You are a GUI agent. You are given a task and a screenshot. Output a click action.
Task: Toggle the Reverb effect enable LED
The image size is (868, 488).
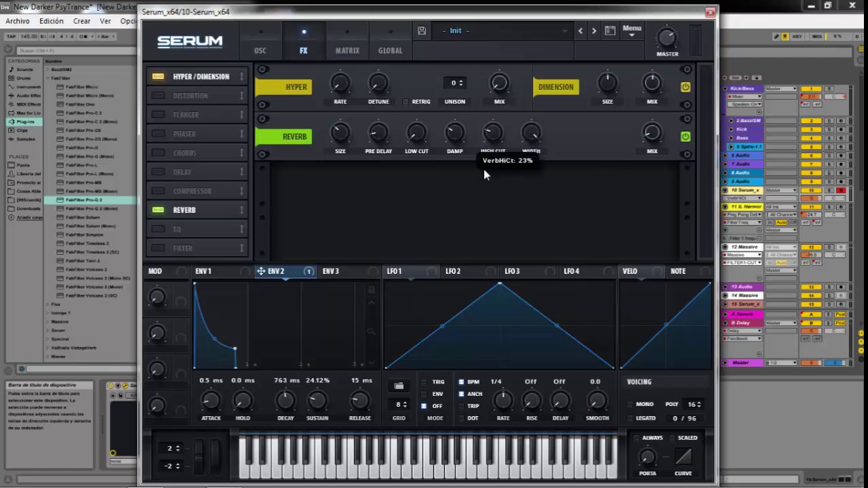coord(158,209)
